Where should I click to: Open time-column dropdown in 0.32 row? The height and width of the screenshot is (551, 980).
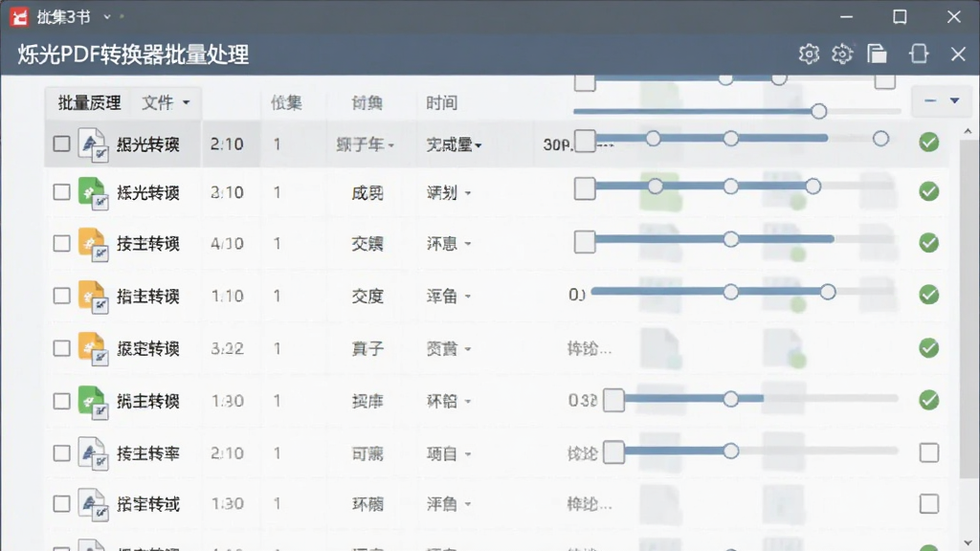pyautogui.click(x=448, y=401)
